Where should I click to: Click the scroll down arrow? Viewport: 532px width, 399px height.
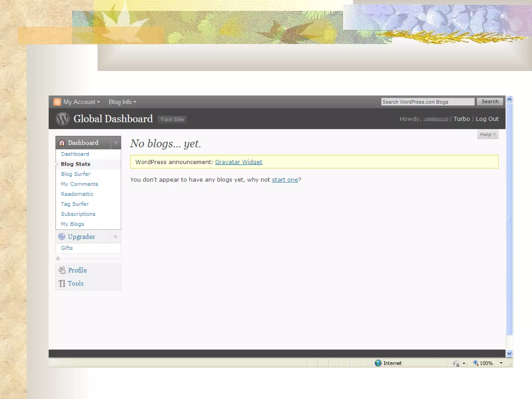tap(509, 353)
